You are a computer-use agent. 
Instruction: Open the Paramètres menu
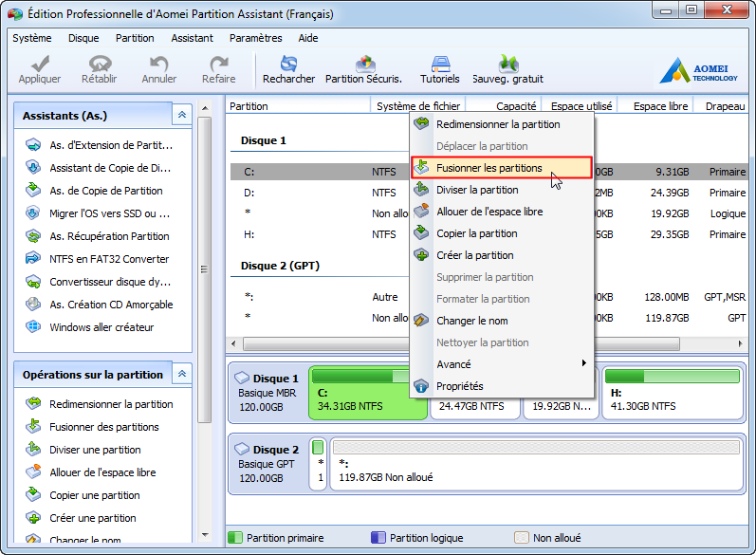coord(255,38)
